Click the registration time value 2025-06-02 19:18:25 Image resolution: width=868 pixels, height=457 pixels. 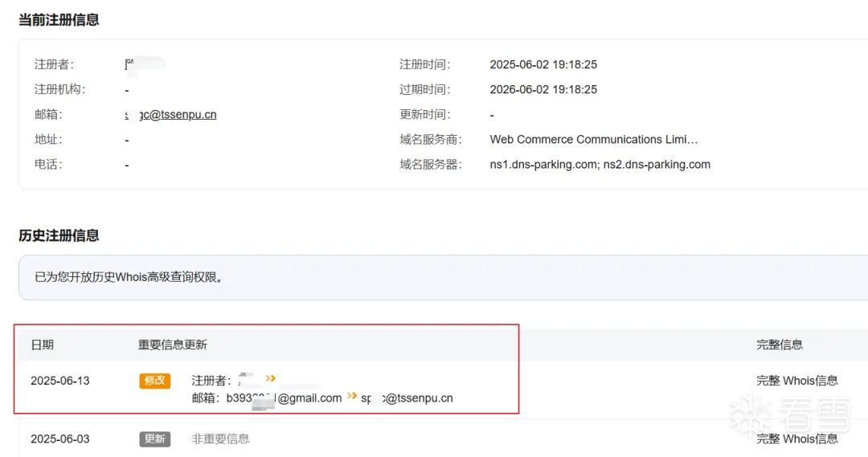pos(543,64)
